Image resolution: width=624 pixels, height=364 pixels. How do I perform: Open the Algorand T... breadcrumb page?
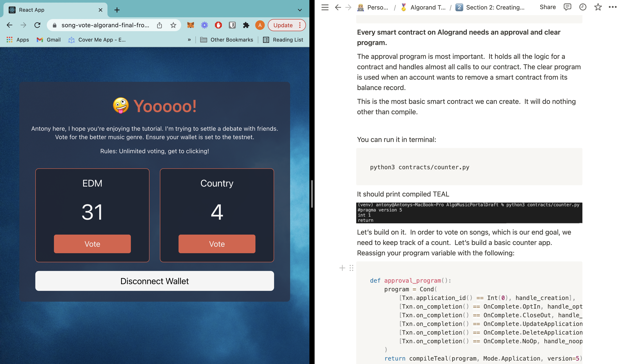click(423, 7)
